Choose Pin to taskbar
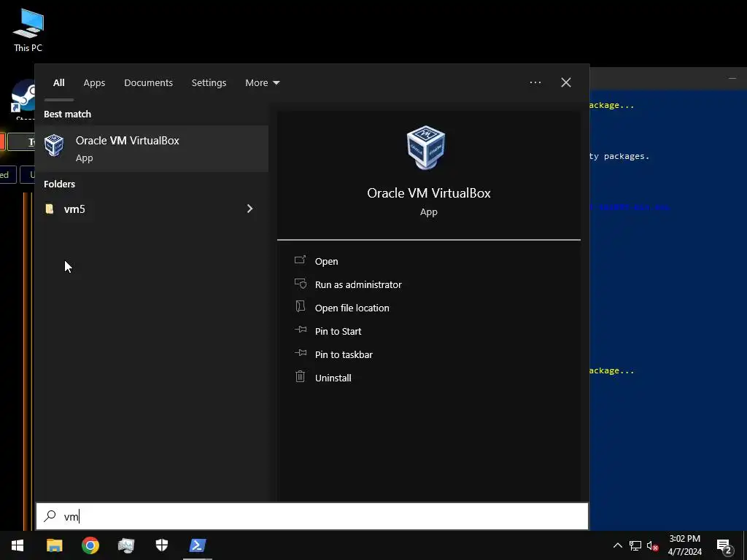Screen dimensions: 747x560 344,355
